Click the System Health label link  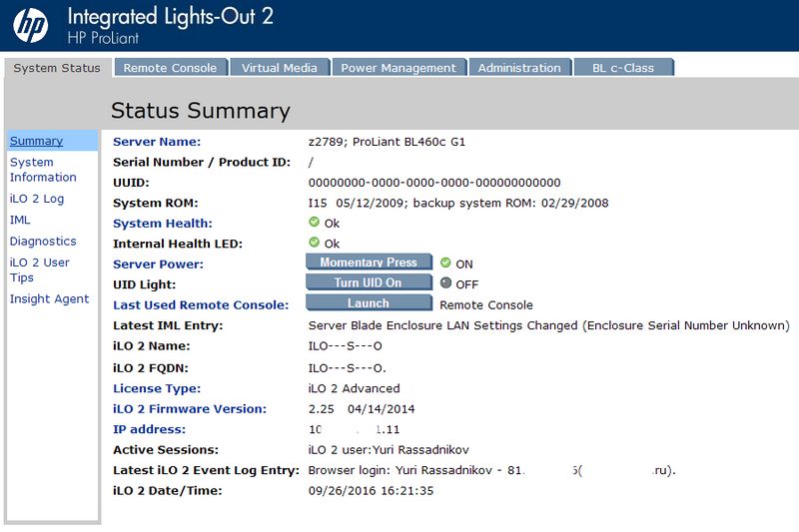click(x=163, y=223)
